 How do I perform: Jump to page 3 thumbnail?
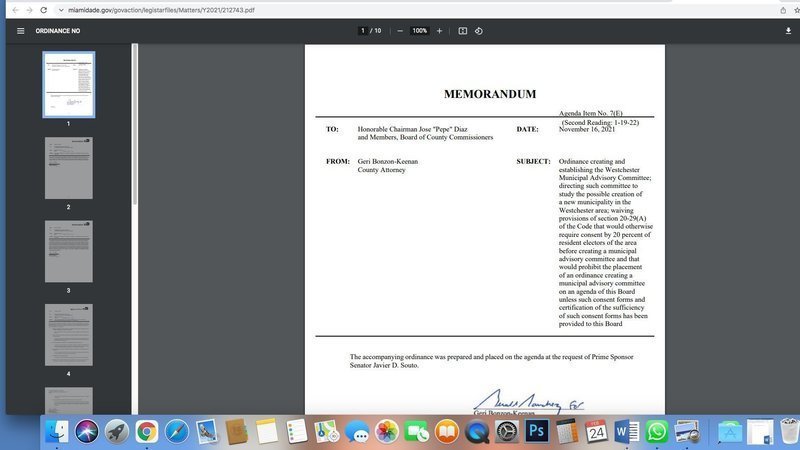[x=68, y=251]
